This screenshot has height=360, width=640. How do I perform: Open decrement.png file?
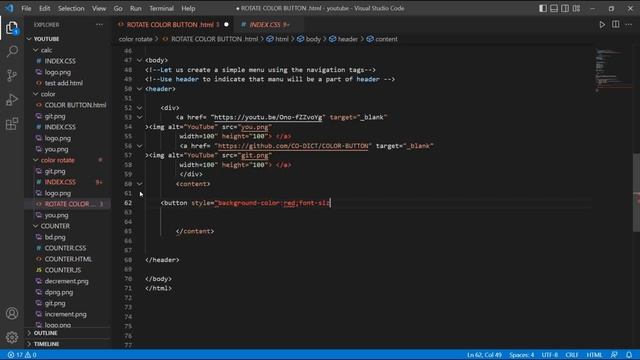click(x=67, y=281)
